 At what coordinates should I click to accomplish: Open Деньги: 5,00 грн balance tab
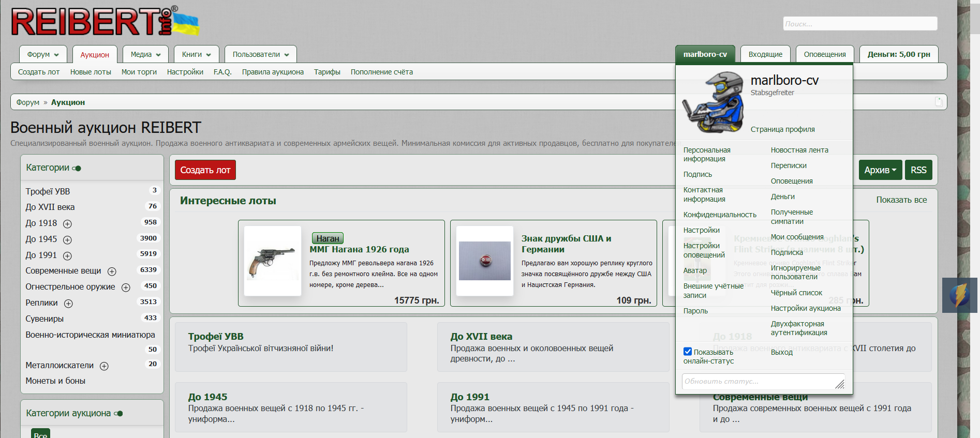899,54
